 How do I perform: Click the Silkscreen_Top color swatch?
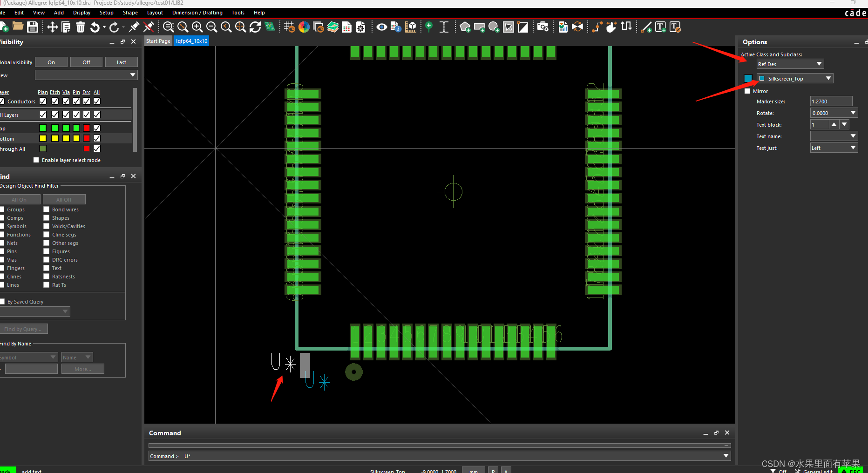click(748, 78)
